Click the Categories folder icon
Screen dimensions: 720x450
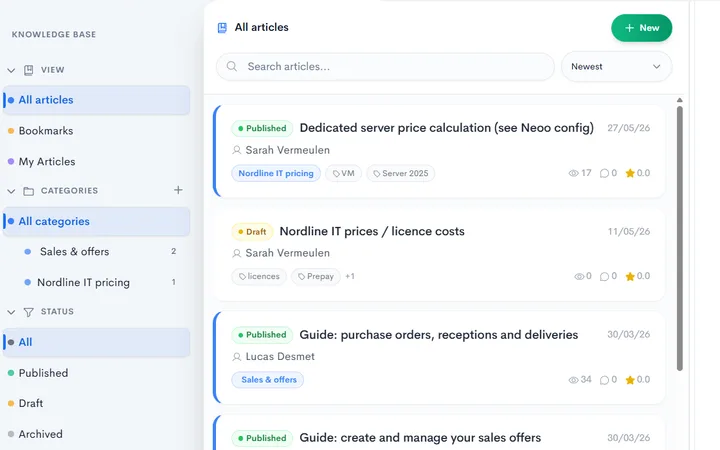(x=28, y=191)
